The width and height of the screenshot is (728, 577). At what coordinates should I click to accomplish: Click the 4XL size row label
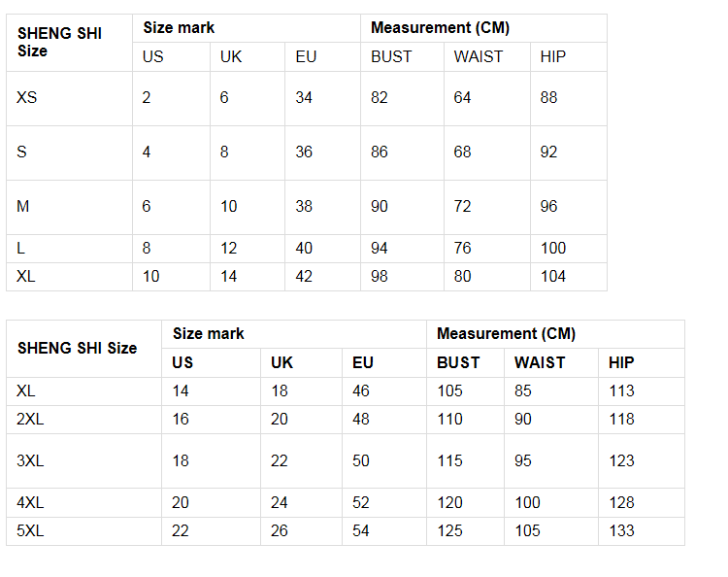[x=30, y=502]
